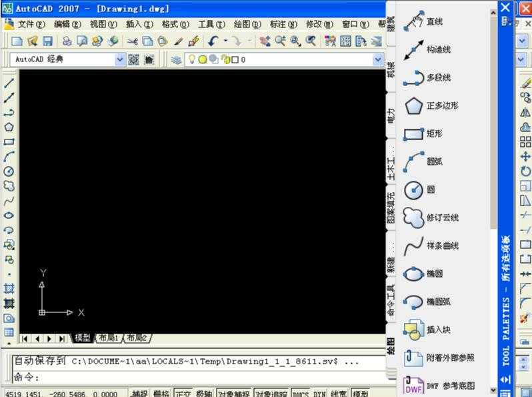Click the zoom previous toolbar icon
This screenshot has height=397, width=532.
tap(311, 41)
